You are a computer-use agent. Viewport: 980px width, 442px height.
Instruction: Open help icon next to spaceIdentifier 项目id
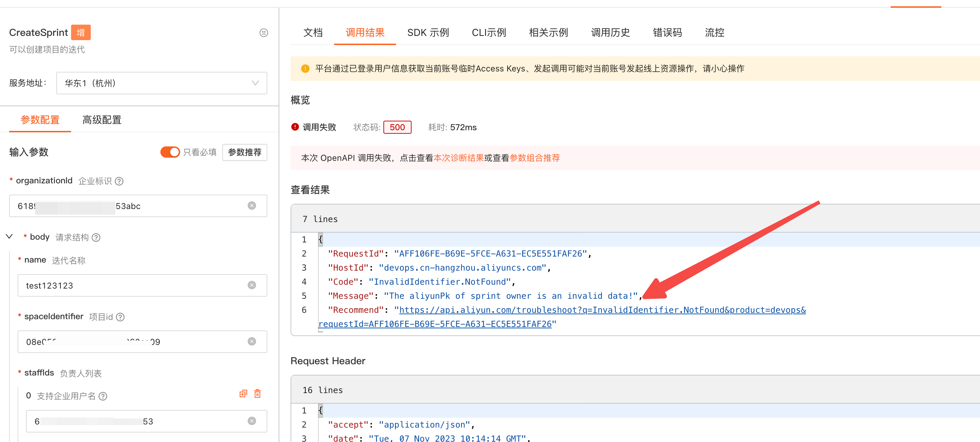coord(120,317)
